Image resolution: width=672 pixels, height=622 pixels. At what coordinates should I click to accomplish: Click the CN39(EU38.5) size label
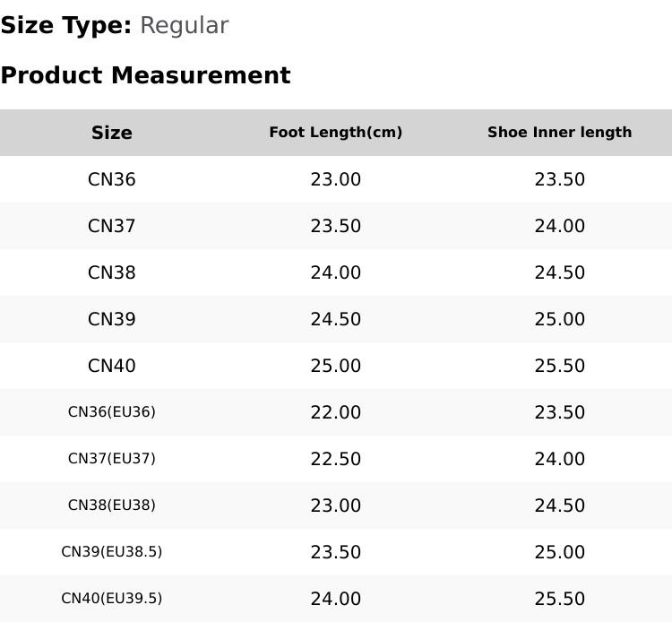(x=111, y=552)
